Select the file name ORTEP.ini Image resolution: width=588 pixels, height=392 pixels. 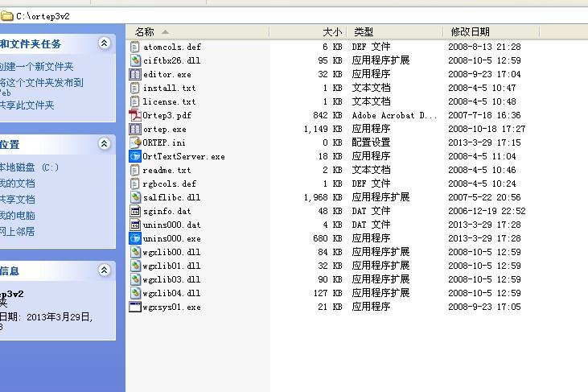tap(164, 142)
